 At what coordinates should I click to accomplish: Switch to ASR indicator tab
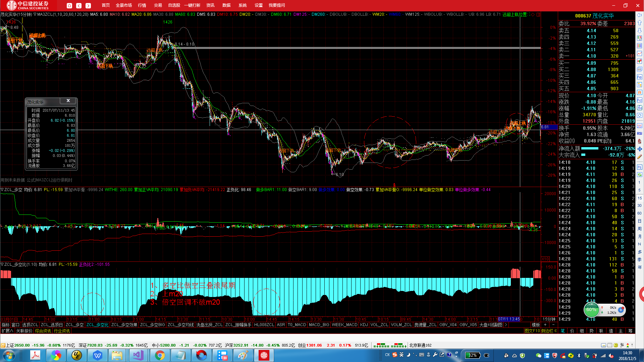281,325
